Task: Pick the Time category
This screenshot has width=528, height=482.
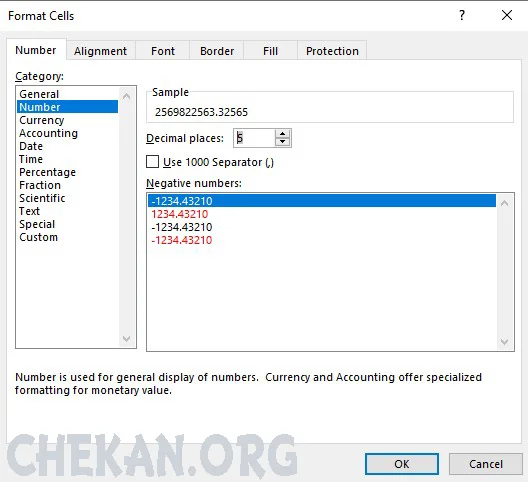Action: coord(67,159)
